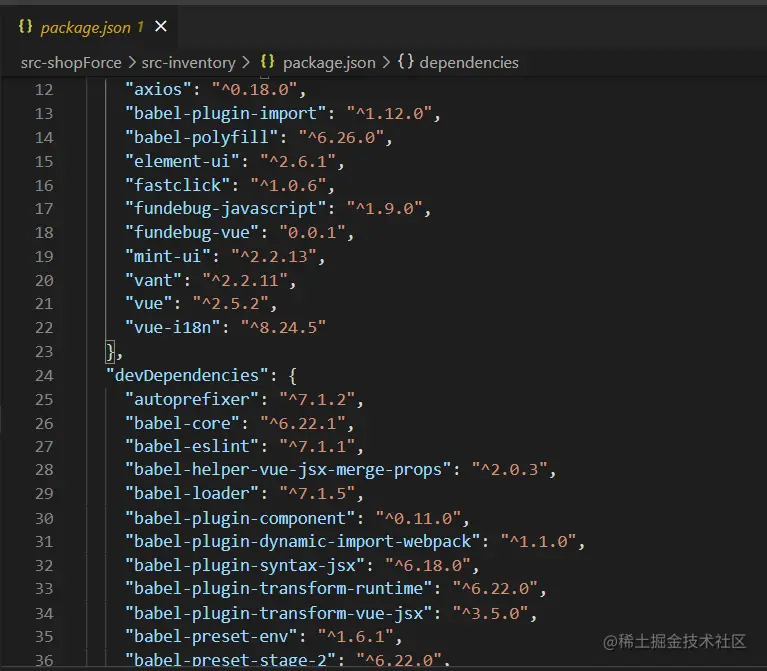Click "fastclick" key
This screenshot has height=671, width=767.
pos(177,185)
